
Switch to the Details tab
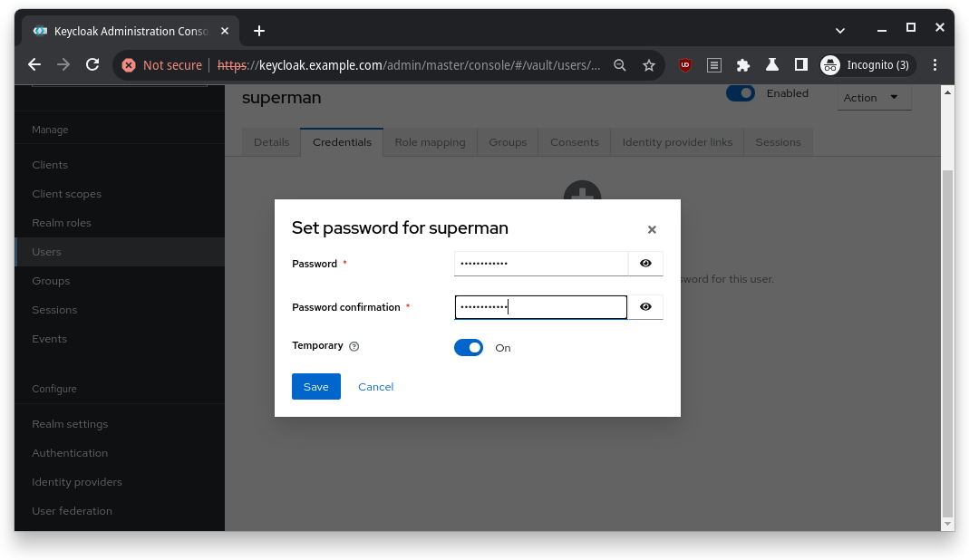tap(271, 142)
